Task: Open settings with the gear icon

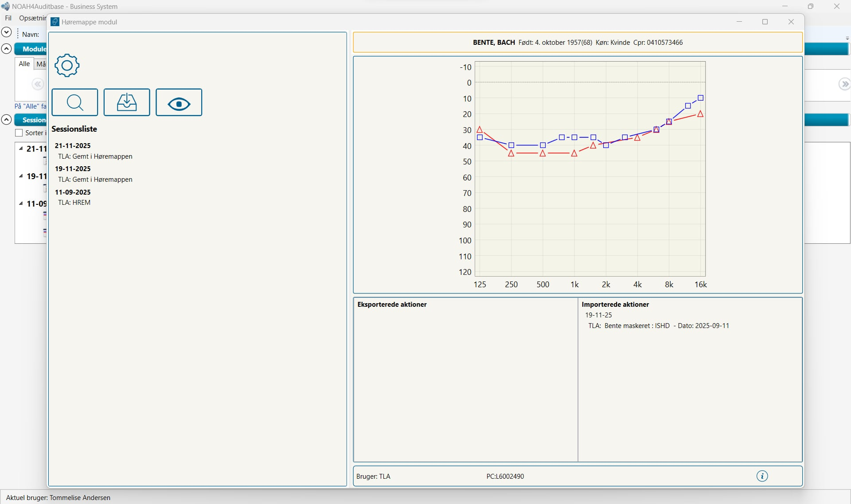Action: click(67, 66)
